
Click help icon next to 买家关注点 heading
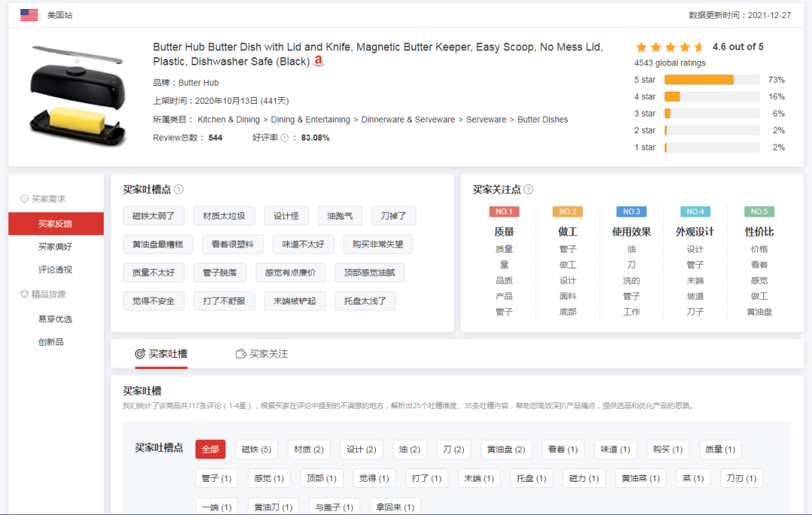[x=529, y=190]
